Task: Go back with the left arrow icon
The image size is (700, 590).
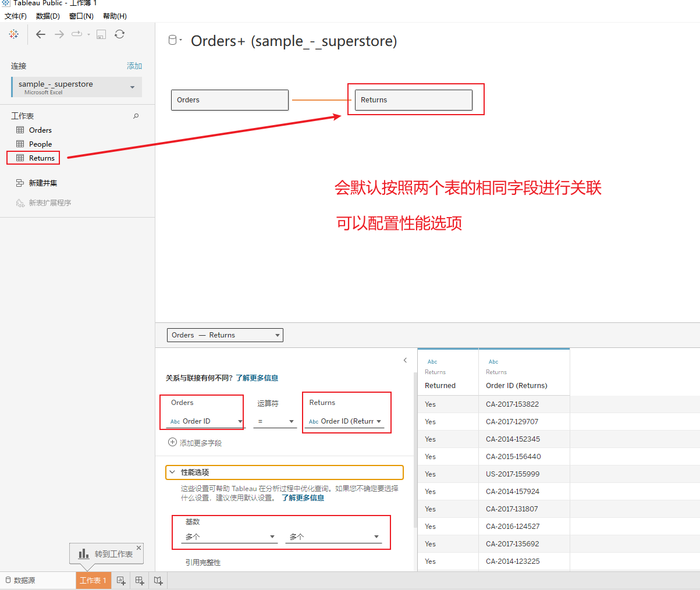Action: point(41,34)
